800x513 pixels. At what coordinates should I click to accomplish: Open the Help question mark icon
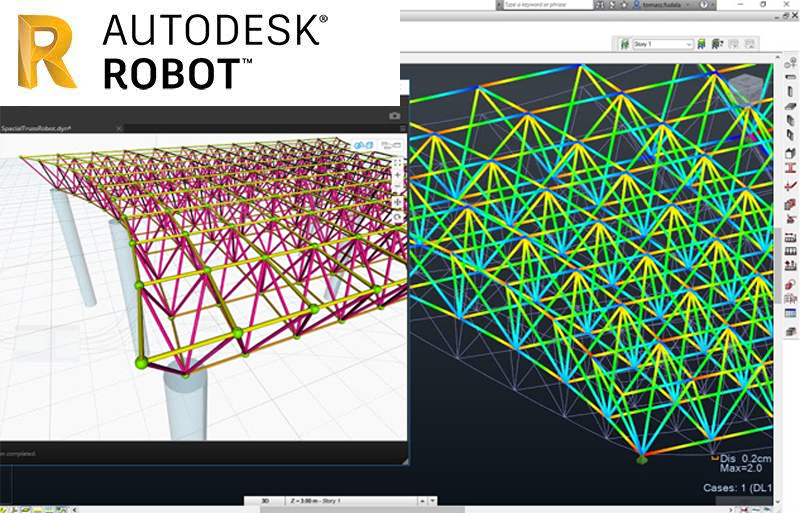tap(704, 5)
